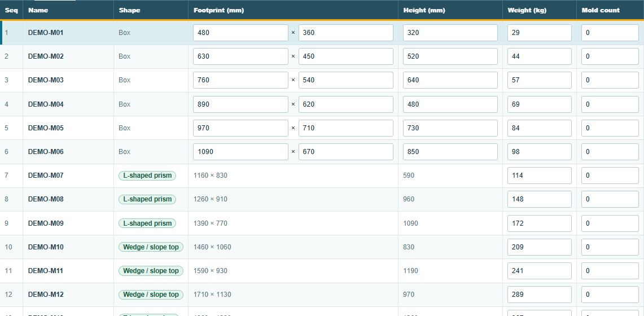Select the DEMO-M08 weight field showing 148
Screen dimensions: 644x316
click(539, 199)
